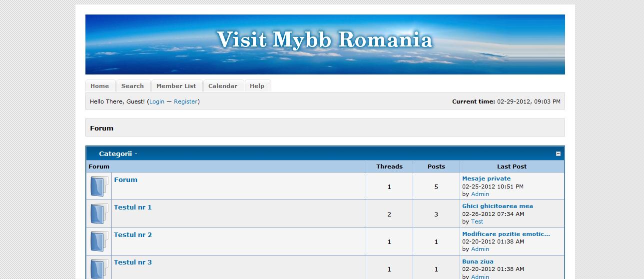The height and width of the screenshot is (279, 644).
Task: Click the folder icon beside Testul nr 2
Action: point(99,241)
